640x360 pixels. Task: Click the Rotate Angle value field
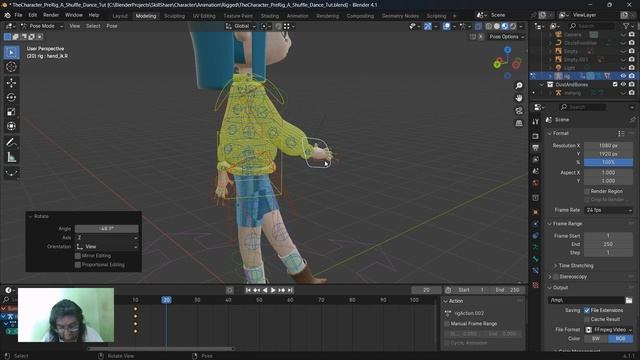[x=107, y=229]
